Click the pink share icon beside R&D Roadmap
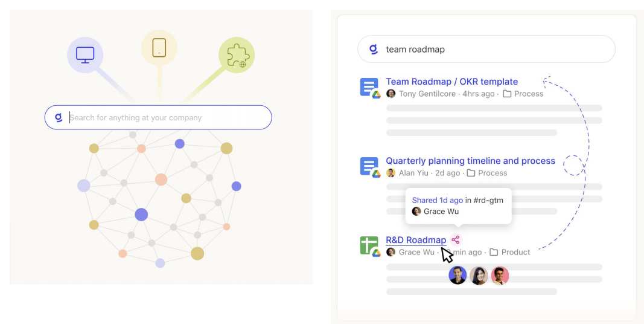This screenshot has width=644, height=324. [456, 240]
